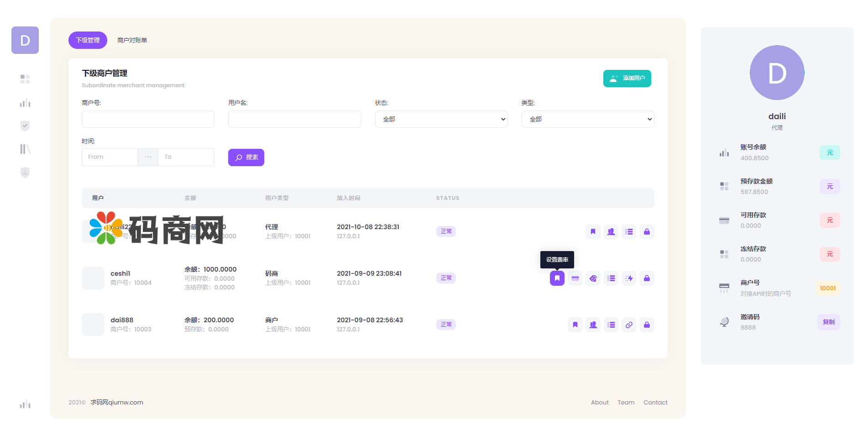Open the dashboard grid icon in left sidebar
Viewport: 868px width, 425px height.
(25, 79)
